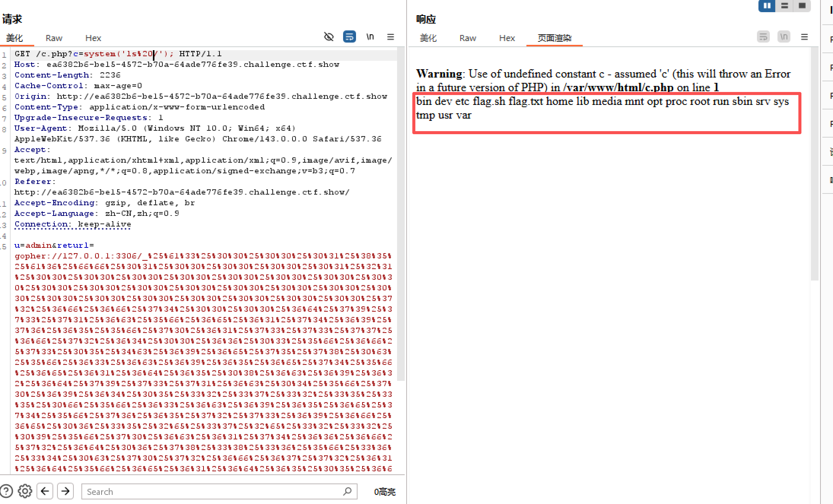This screenshot has width=833, height=504.
Task: Click the request panel vertical scrollbar
Action: (401, 215)
